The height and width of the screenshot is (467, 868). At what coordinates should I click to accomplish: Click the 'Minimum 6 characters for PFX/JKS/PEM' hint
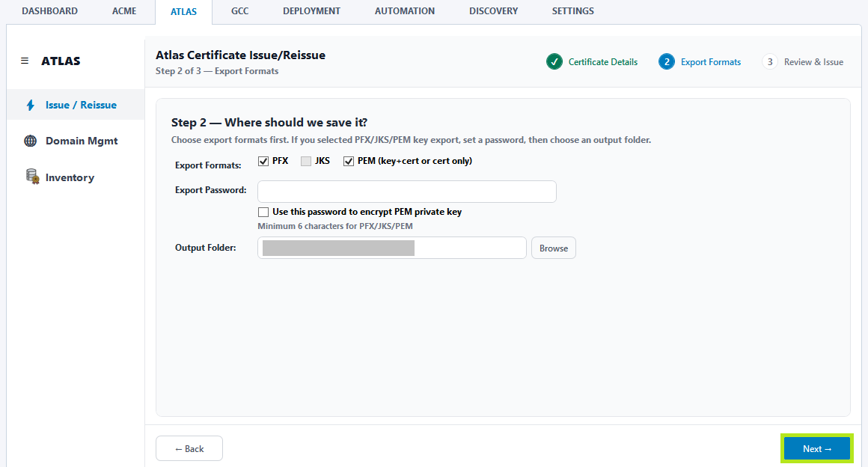pyautogui.click(x=335, y=226)
